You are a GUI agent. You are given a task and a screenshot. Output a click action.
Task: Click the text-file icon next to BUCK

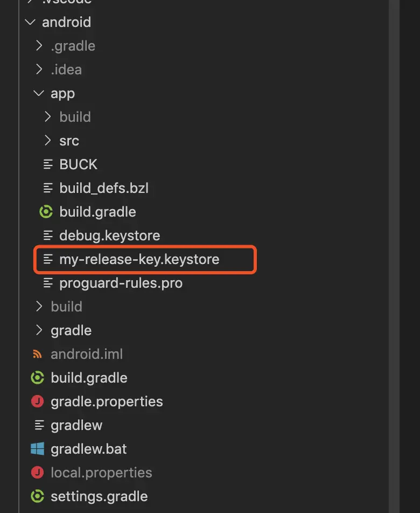coord(48,164)
